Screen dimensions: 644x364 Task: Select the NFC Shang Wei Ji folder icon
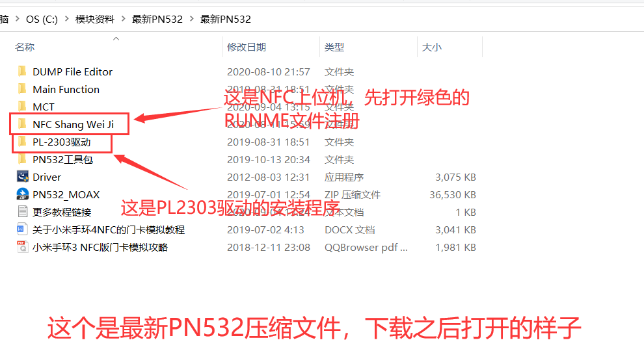point(22,124)
